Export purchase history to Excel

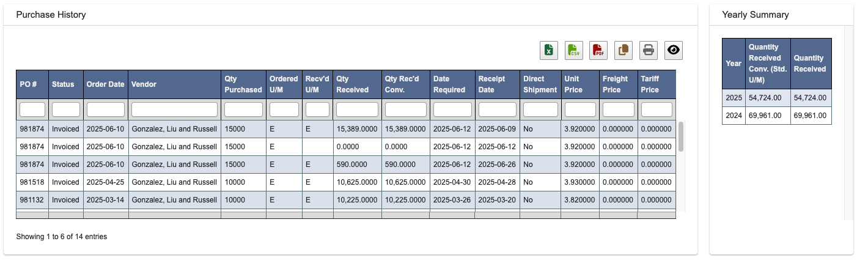[549, 50]
